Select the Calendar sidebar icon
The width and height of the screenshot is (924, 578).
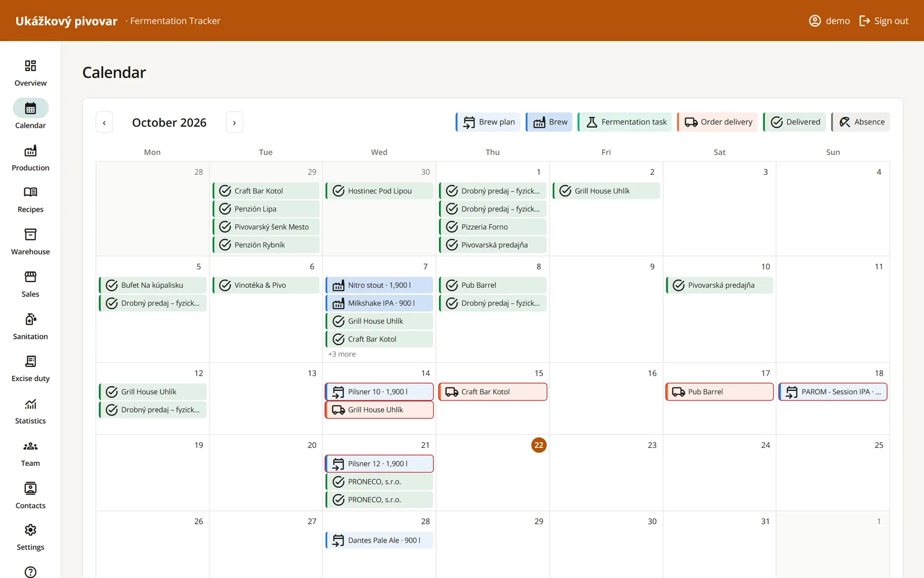pyautogui.click(x=31, y=108)
